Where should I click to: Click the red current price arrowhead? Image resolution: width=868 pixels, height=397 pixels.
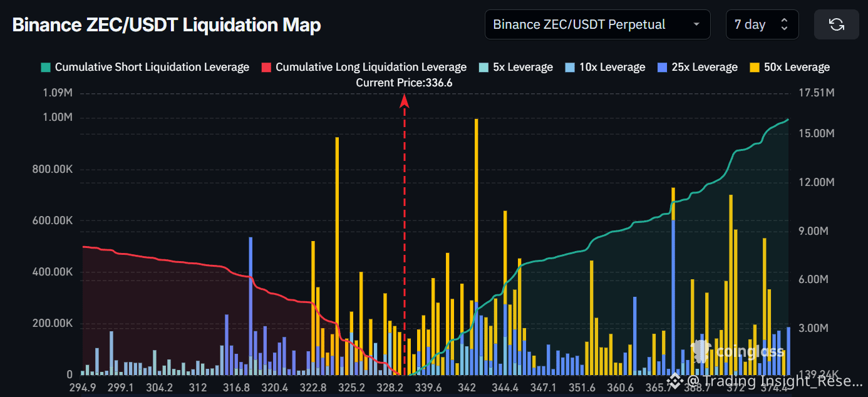[405, 100]
